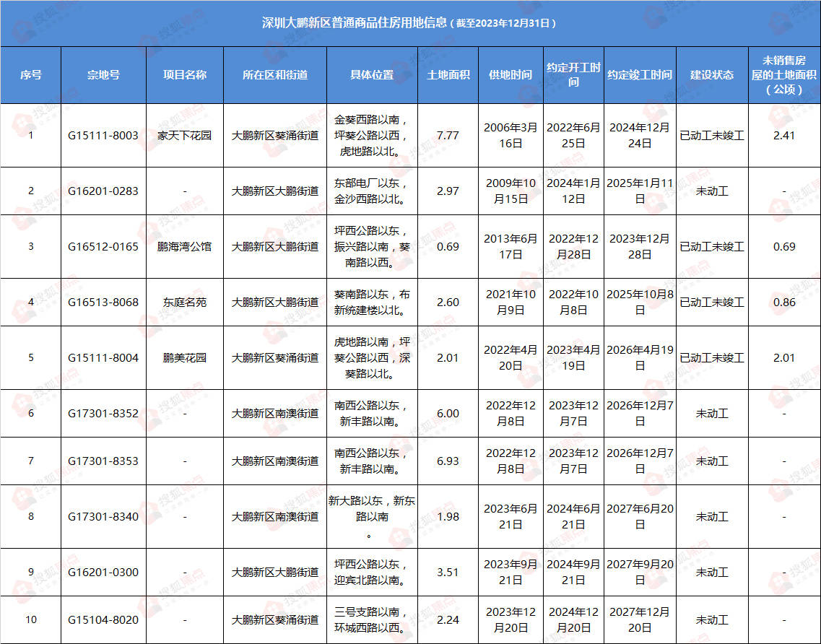Select the 具体位置 column header
Image resolution: width=821 pixels, height=644 pixels.
[x=372, y=75]
